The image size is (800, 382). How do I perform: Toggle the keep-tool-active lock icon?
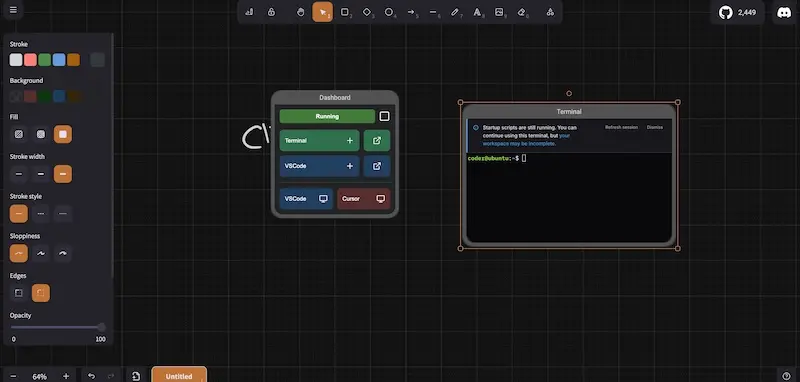[x=271, y=12]
